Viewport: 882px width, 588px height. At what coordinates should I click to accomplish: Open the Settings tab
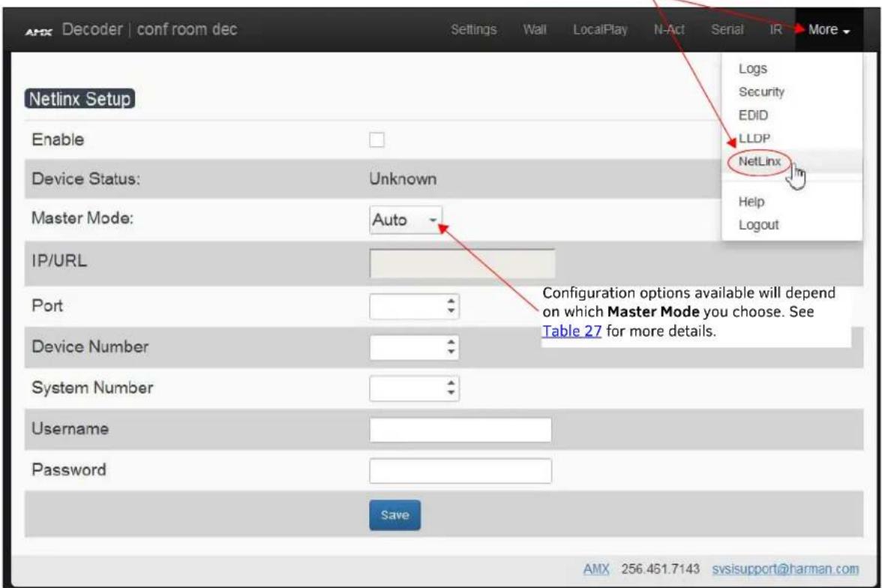coord(474,30)
